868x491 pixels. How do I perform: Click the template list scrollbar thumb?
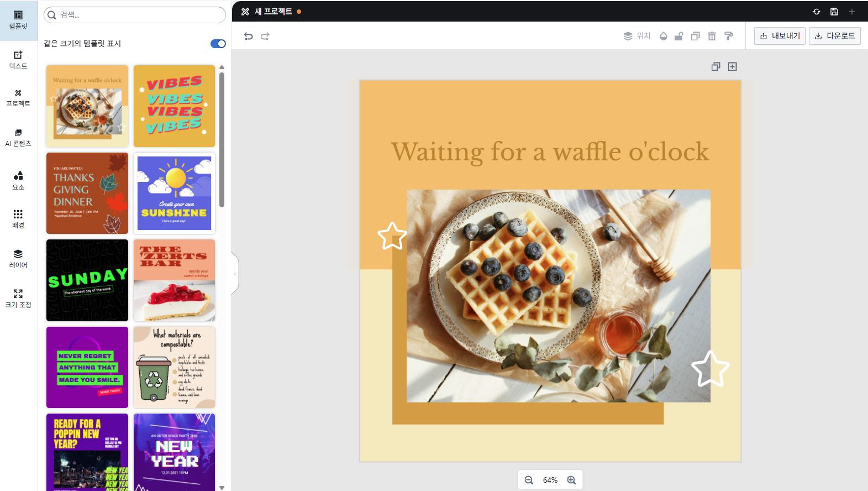(x=222, y=140)
